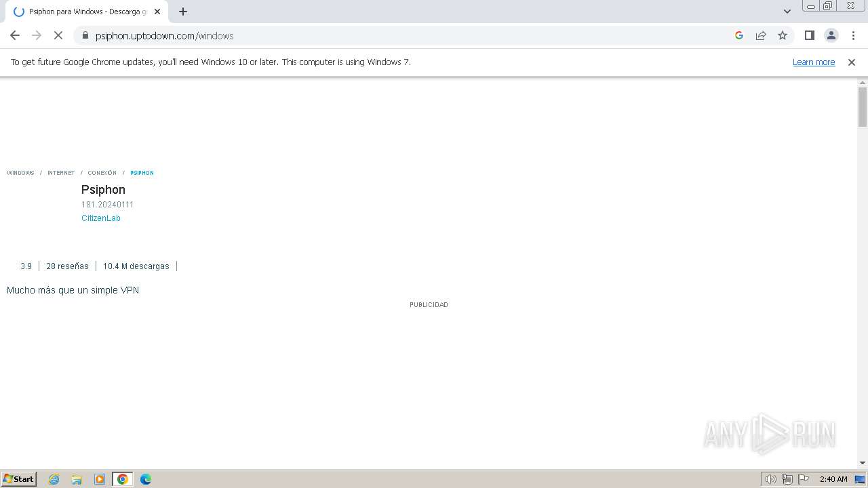Expand the tab search dropdown
The width and height of the screenshot is (868, 488).
[787, 12]
